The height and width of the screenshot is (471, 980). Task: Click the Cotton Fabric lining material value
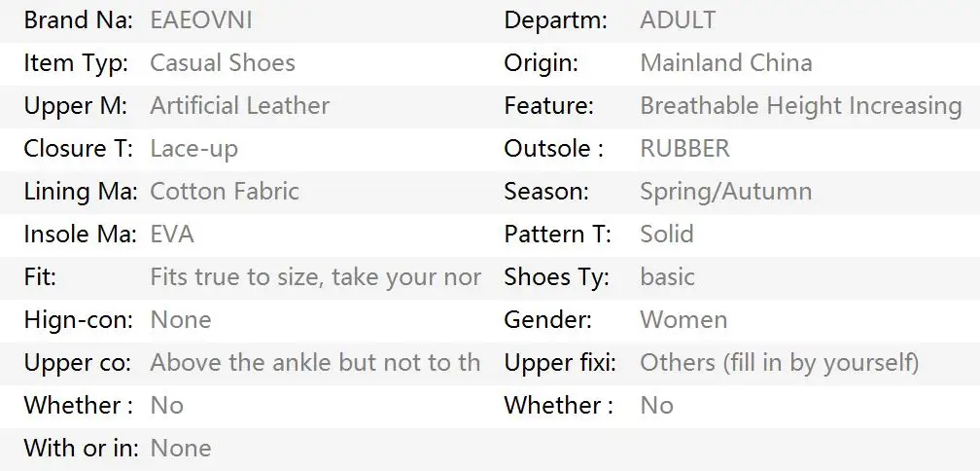225,192
